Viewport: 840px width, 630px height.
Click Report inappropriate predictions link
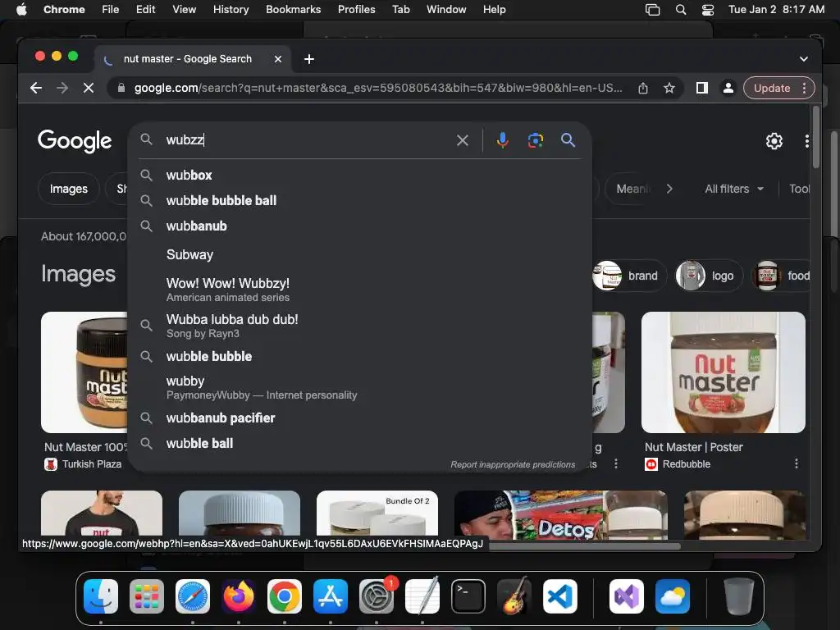coord(513,464)
